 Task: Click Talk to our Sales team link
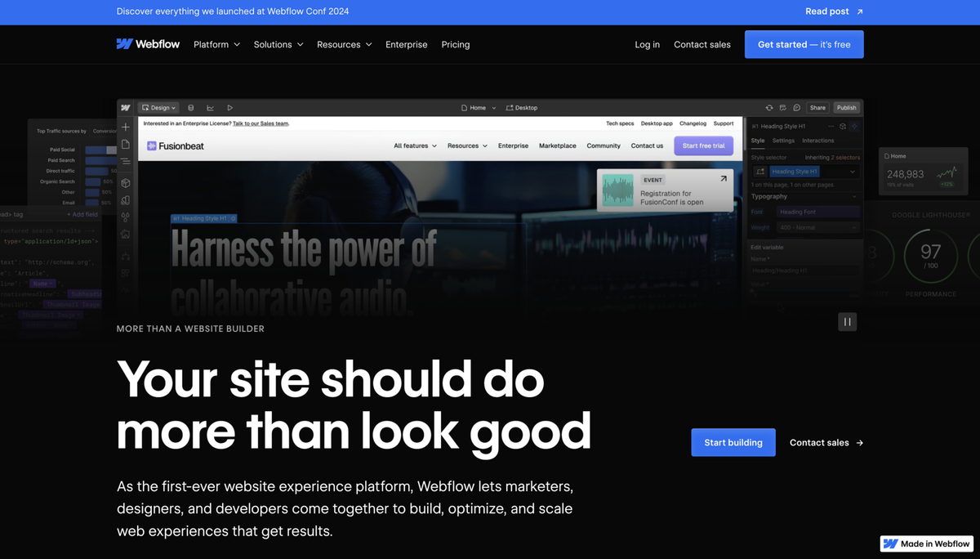[x=261, y=123]
